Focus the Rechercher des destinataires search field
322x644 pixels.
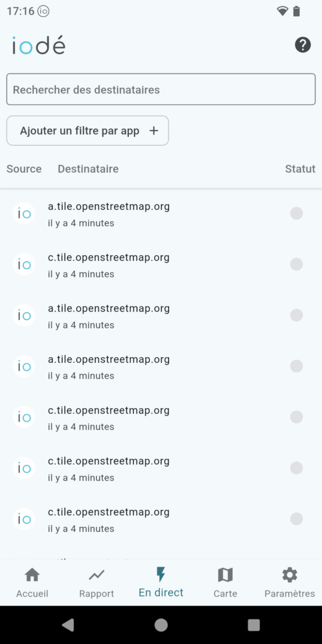[161, 89]
